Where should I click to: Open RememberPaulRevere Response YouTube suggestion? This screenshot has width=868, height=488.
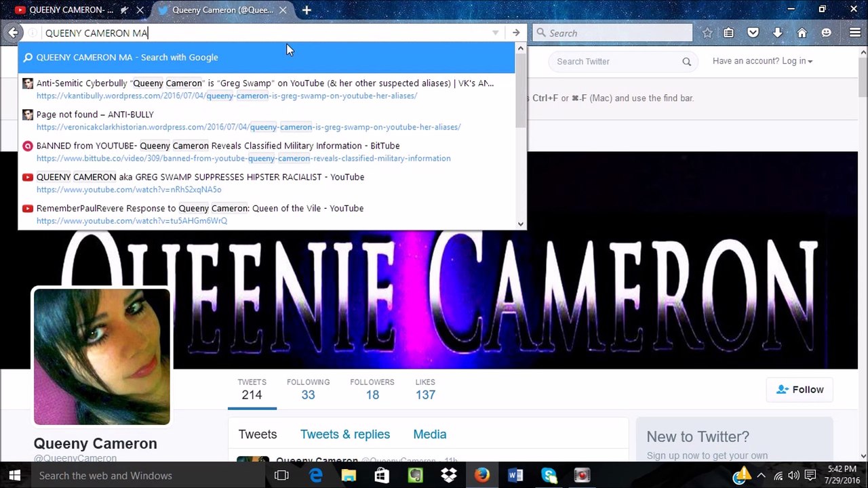[267, 214]
